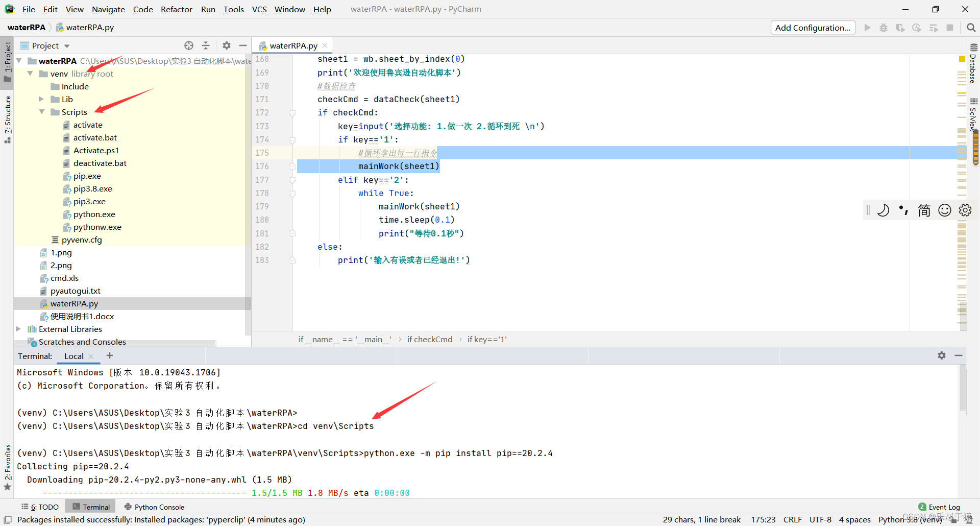Collapse all nodes in the Project panel

tap(206, 45)
